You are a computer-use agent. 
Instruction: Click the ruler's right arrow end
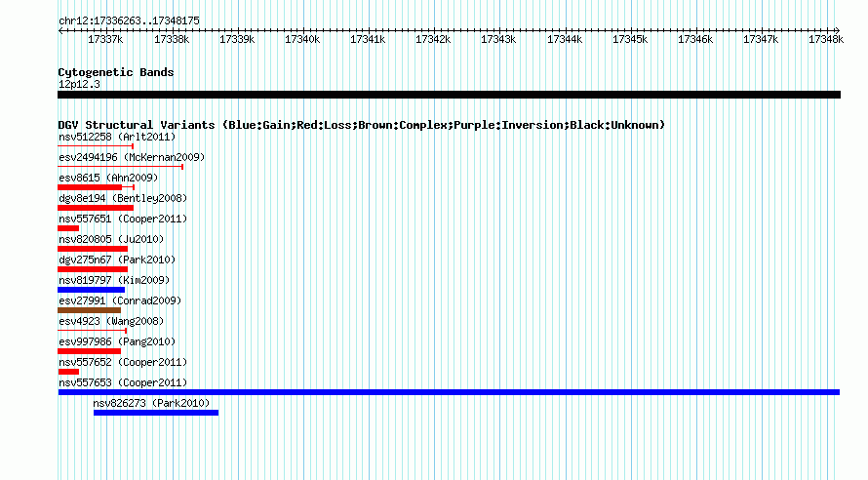click(838, 30)
